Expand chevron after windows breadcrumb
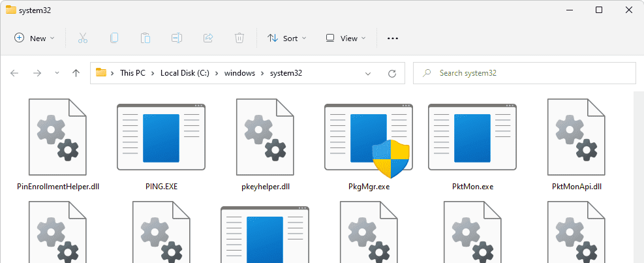This screenshot has height=263, width=644. [x=262, y=73]
